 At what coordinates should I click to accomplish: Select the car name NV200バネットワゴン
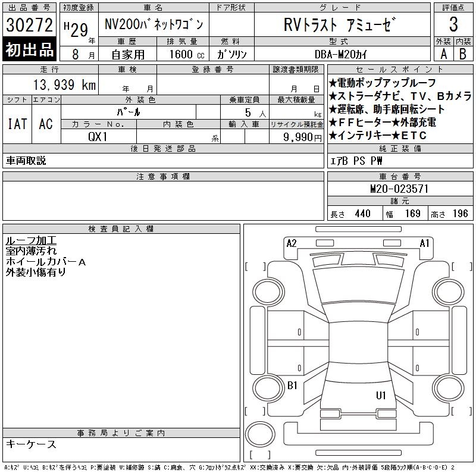pos(154,24)
